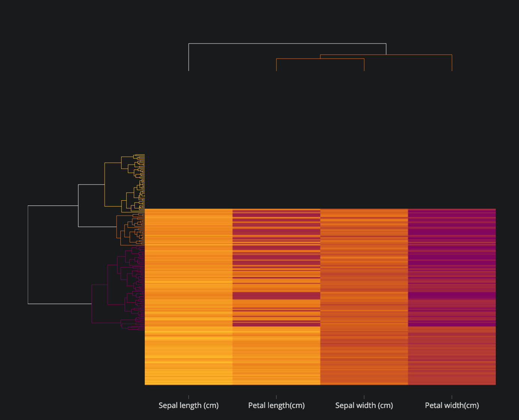Select the Sepal length heatmap column
This screenshot has height=420, width=519.
click(x=189, y=296)
